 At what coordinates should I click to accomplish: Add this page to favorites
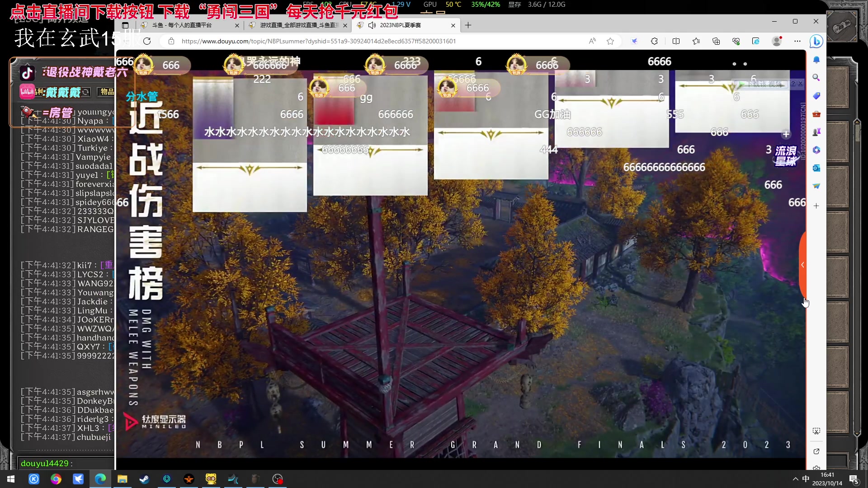pyautogui.click(x=610, y=41)
